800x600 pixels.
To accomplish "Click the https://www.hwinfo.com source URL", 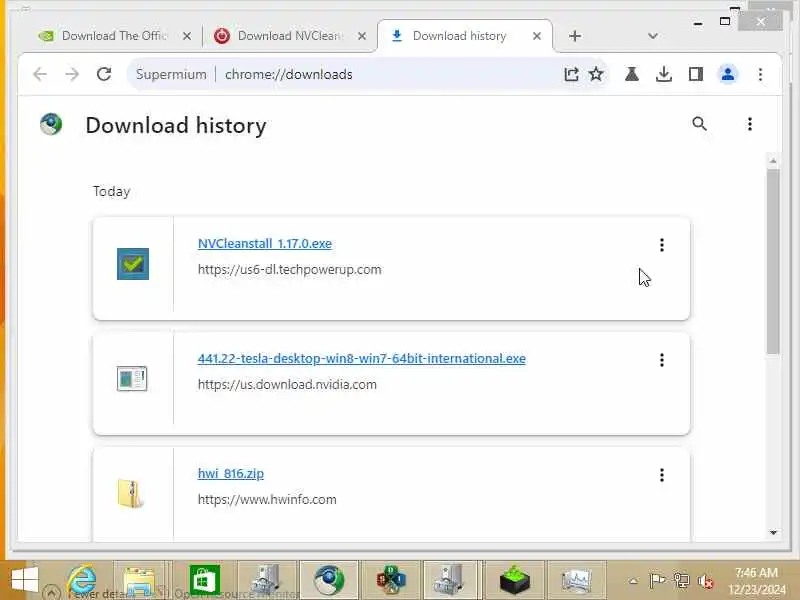I will point(267,499).
